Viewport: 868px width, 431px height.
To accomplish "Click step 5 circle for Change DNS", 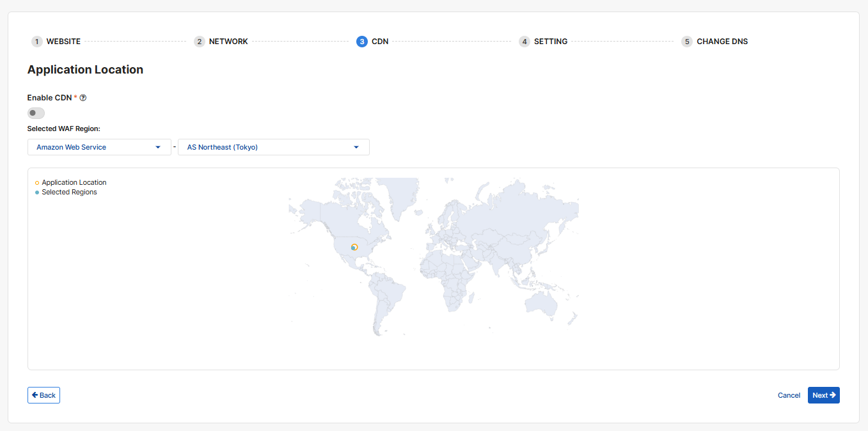I will (687, 42).
